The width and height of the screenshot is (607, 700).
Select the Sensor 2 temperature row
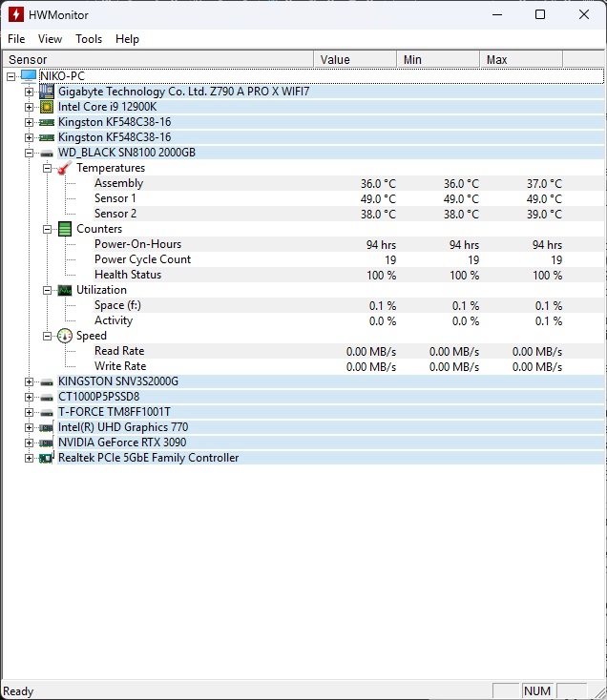(349, 214)
